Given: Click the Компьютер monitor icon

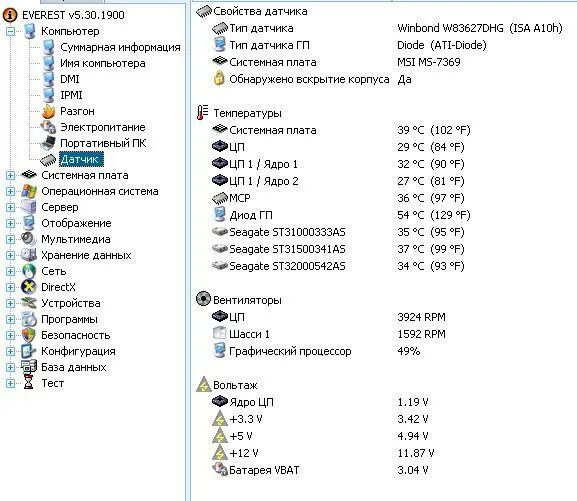Looking at the screenshot, I should [x=29, y=31].
